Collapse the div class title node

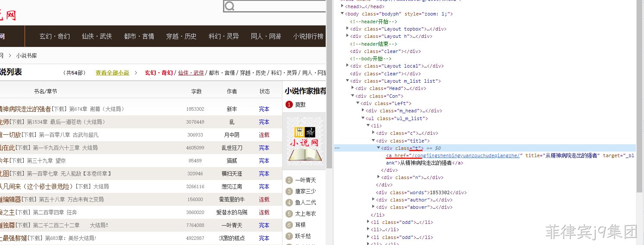click(x=373, y=141)
